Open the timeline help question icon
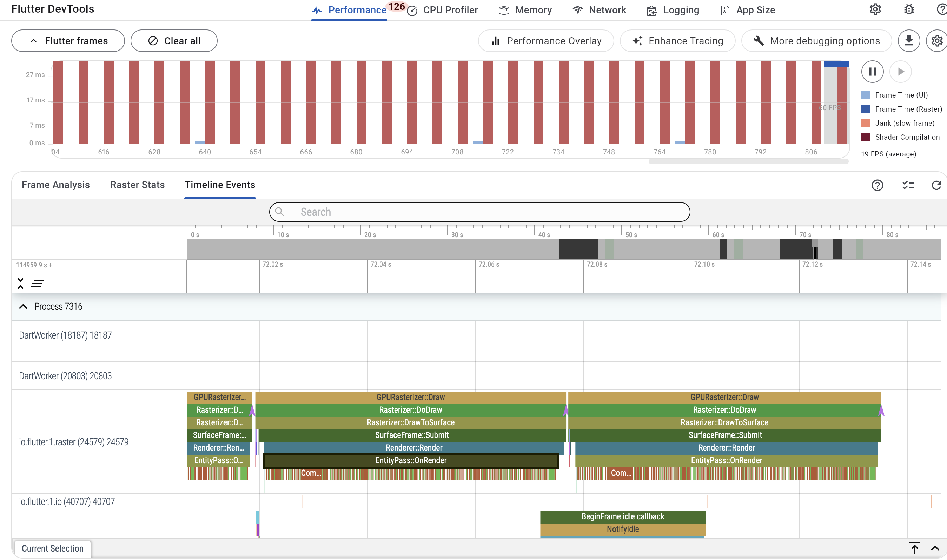Screen dimensions: 947x560 [877, 185]
